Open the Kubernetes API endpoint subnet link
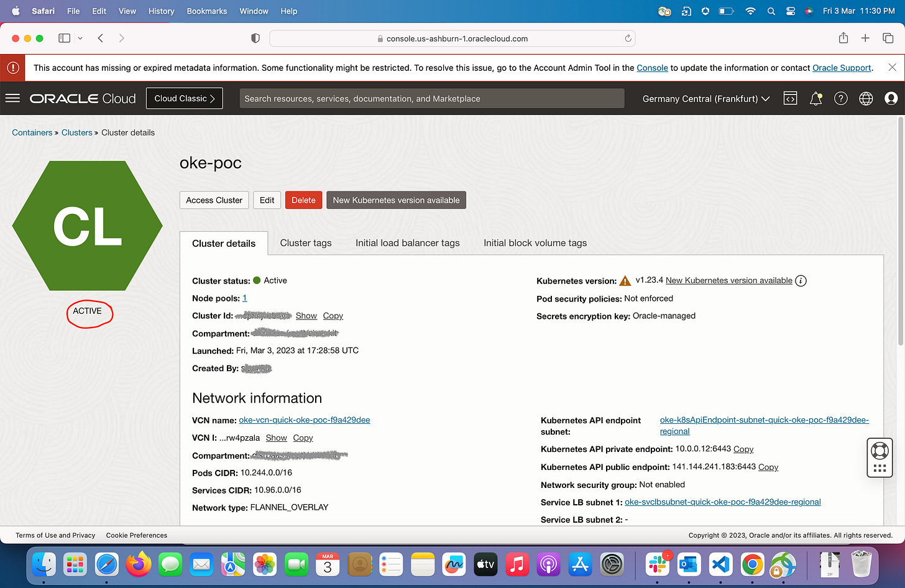This screenshot has width=905, height=588. coord(765,426)
